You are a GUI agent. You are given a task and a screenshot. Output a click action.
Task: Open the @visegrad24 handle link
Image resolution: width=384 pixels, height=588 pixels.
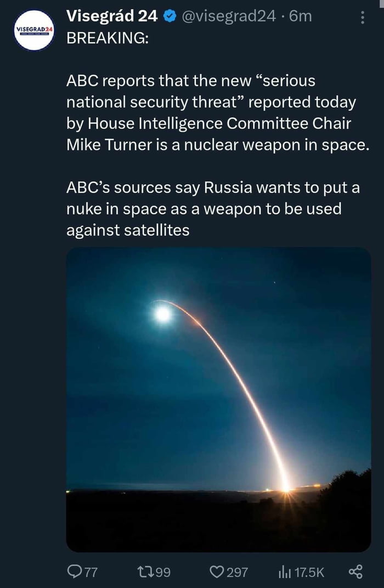[228, 17]
